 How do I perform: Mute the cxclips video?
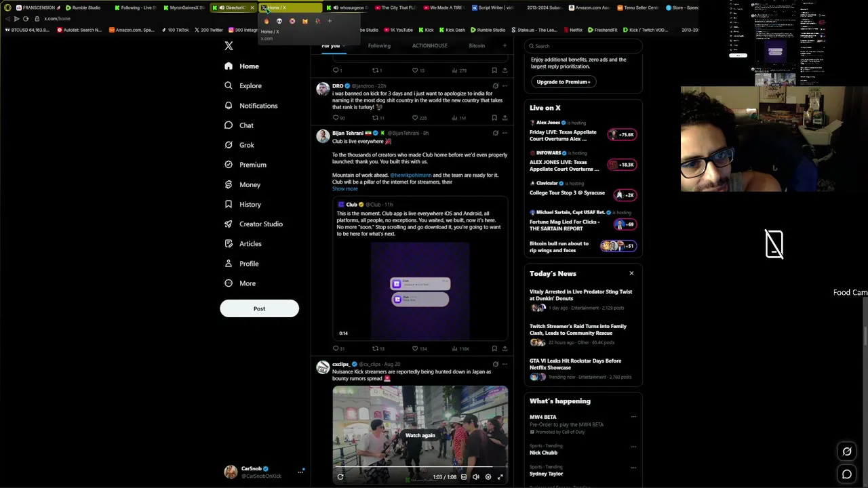[x=475, y=476]
